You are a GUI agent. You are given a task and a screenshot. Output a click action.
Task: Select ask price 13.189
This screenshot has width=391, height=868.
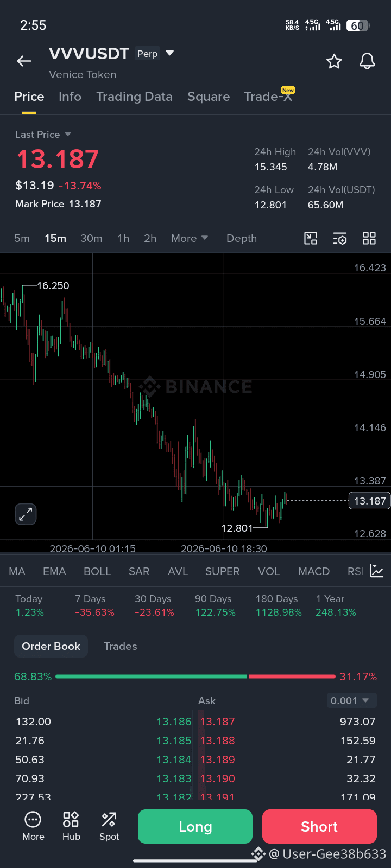point(217,759)
